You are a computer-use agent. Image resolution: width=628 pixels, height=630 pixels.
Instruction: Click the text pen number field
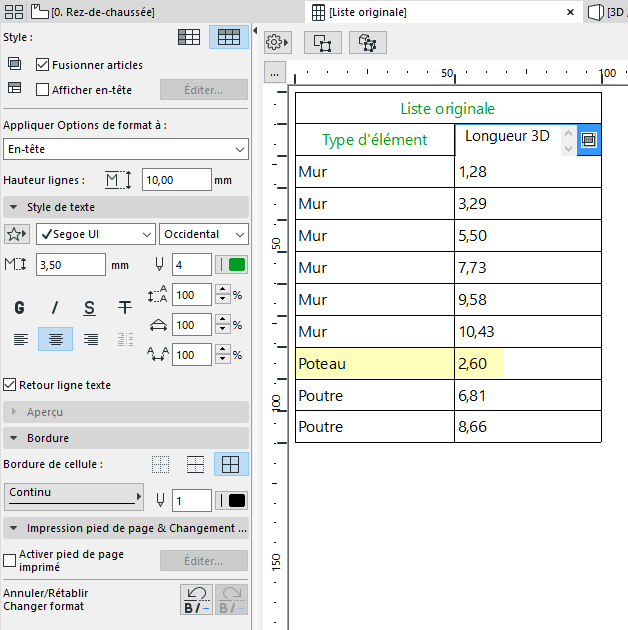coord(192,264)
